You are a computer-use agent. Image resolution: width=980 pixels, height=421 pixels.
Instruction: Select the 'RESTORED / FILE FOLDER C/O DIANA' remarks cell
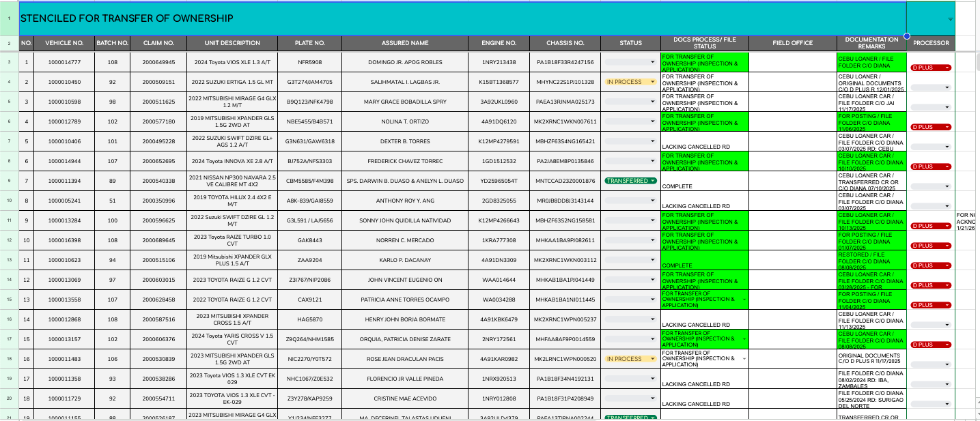(871, 260)
